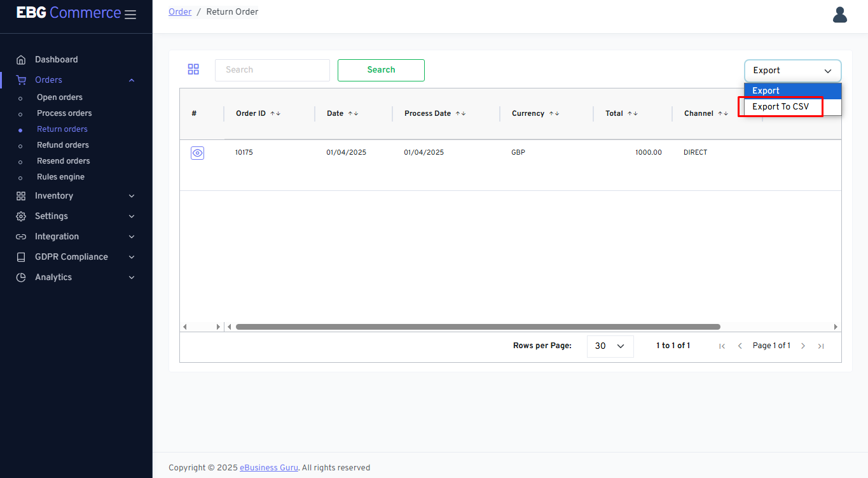Click the hamburger menu icon beside the logo
Screen dimensions: 868x478
pyautogui.click(x=130, y=15)
